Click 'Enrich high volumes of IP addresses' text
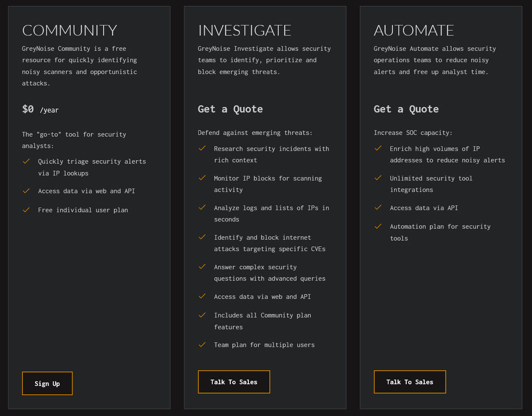Viewport: 532px width, 416px height. (x=447, y=155)
